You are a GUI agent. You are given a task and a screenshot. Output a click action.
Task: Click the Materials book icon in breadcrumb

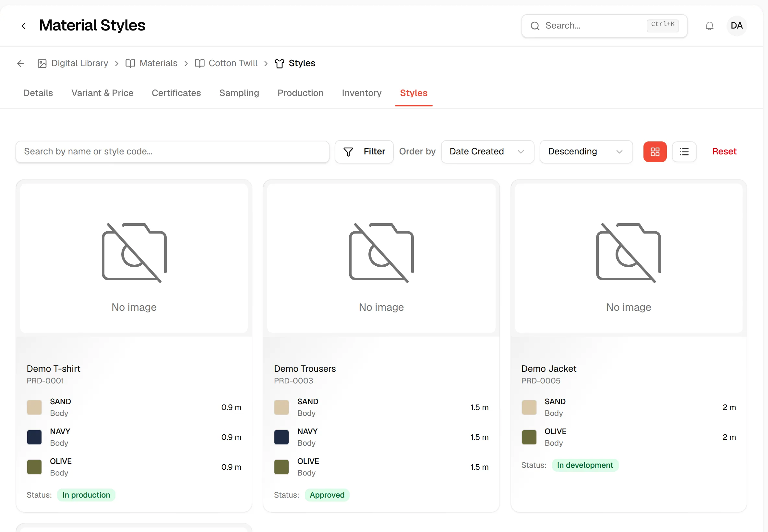pos(130,63)
